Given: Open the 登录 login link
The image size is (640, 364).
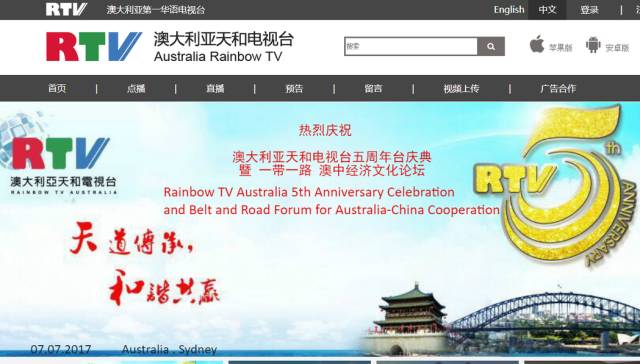Looking at the screenshot, I should click(x=589, y=10).
